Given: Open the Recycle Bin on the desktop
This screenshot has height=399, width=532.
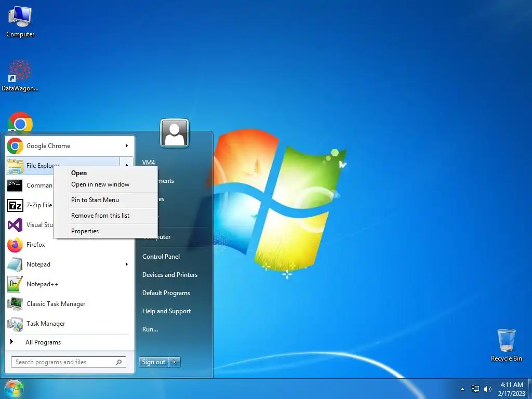Looking at the screenshot, I should coord(506,345).
